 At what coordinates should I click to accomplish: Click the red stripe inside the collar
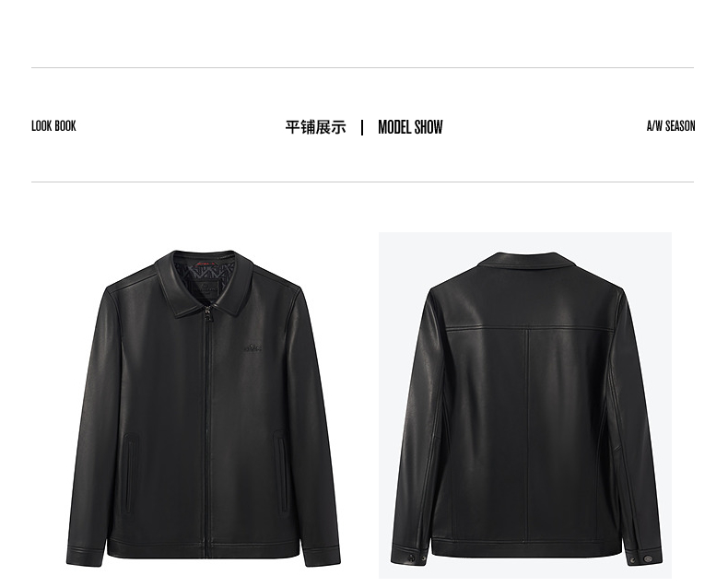pyautogui.click(x=205, y=264)
